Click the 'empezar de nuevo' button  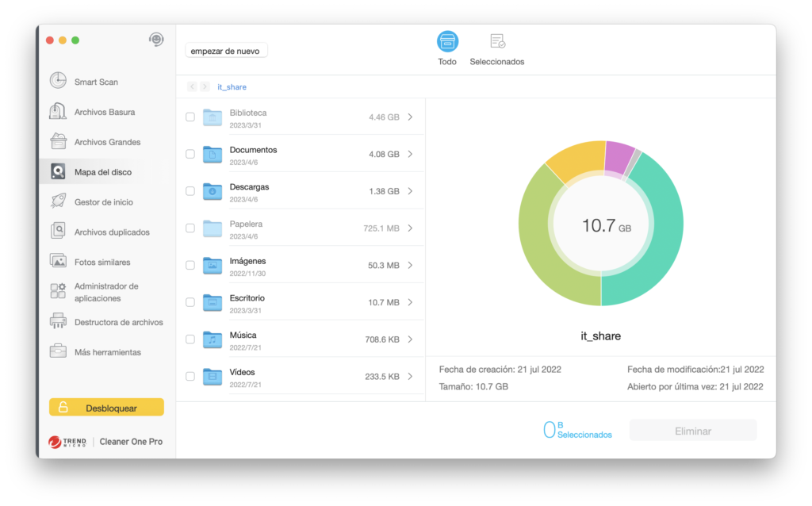tap(226, 51)
